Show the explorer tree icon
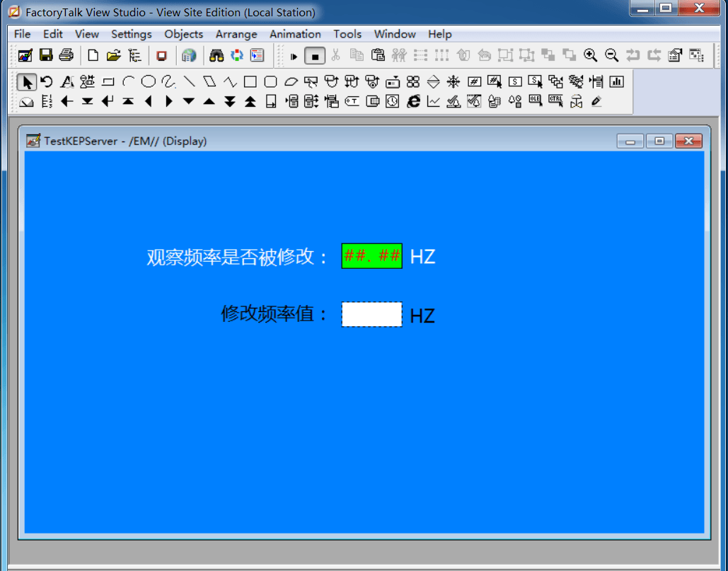728x571 pixels. (134, 56)
